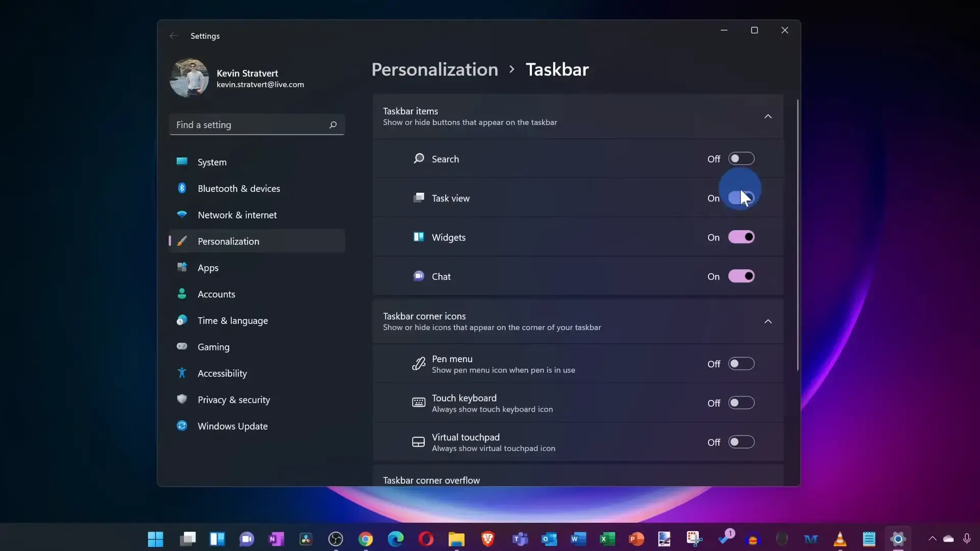Turn off the Chat toggle
Image resolution: width=980 pixels, height=551 pixels.
pos(741,277)
